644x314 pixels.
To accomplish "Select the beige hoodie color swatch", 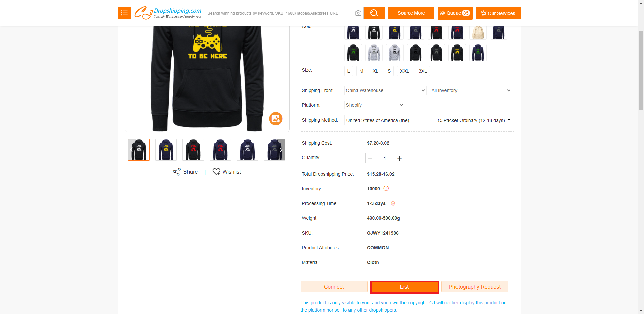I will point(478,32).
